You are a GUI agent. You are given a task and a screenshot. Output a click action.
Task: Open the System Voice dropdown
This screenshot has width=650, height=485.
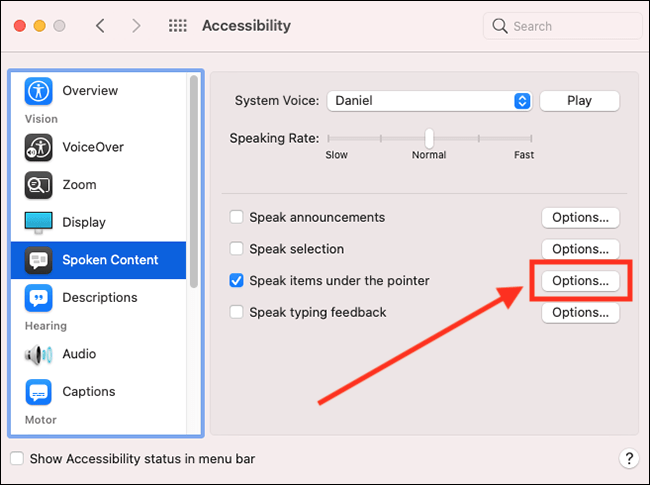coord(429,101)
